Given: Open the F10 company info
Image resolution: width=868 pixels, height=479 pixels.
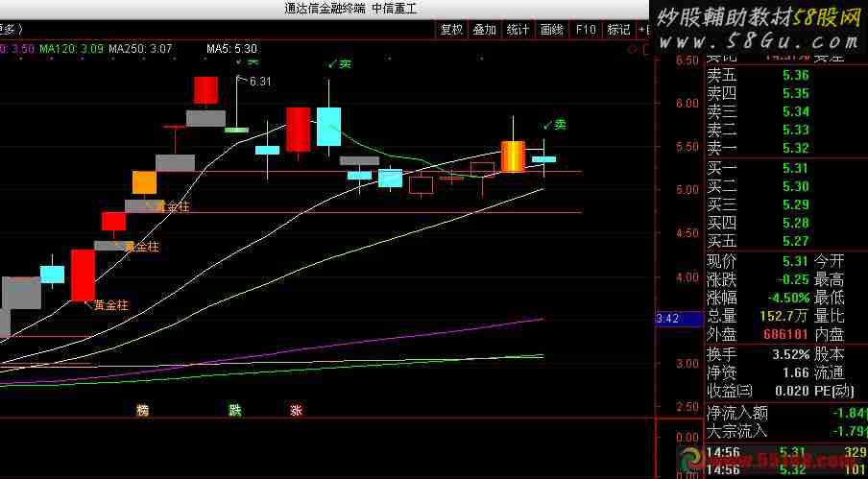Looking at the screenshot, I should pos(585,30).
